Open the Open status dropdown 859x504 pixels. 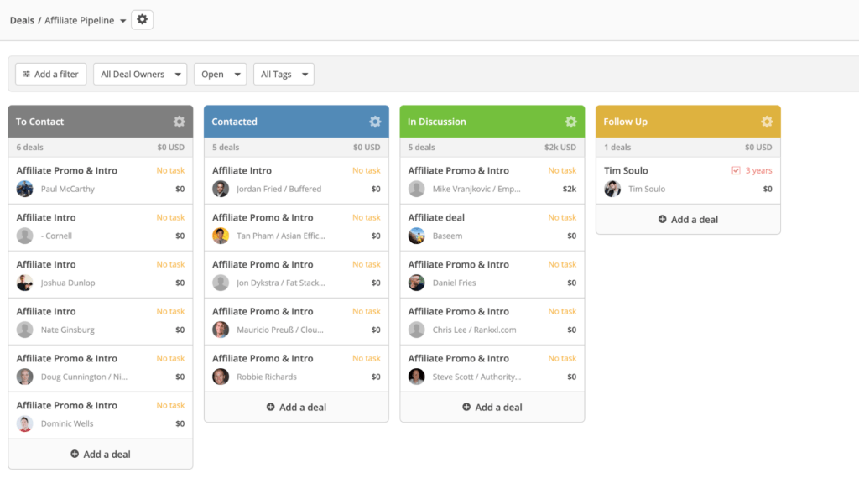pos(220,75)
